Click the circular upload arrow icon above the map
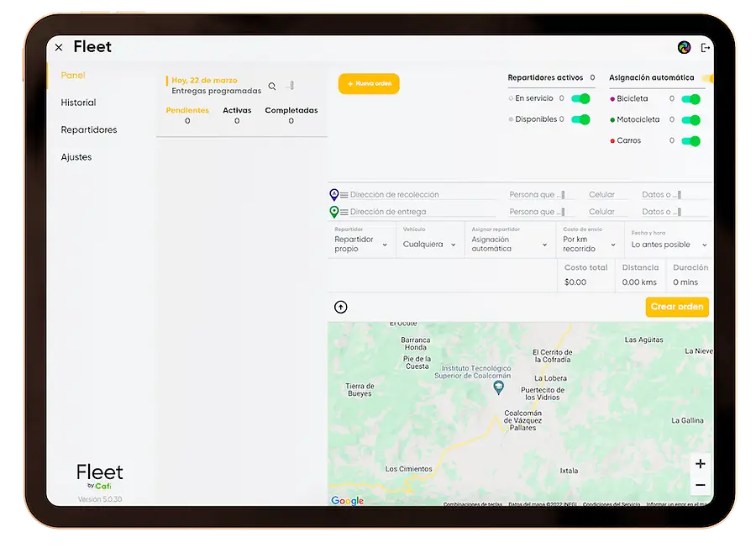 340,307
